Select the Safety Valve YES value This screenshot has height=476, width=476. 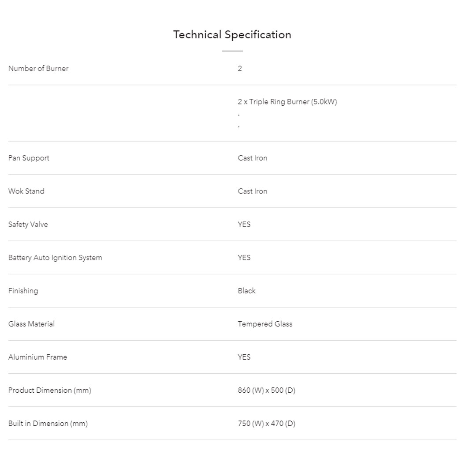(244, 224)
